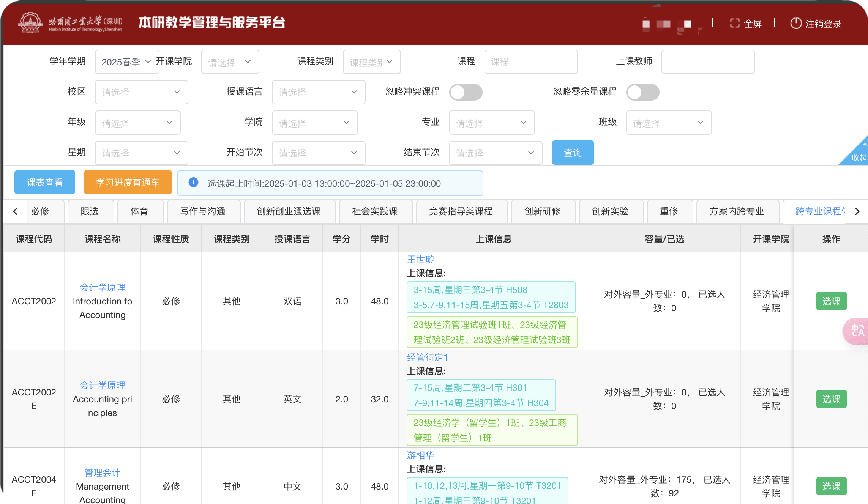Expand the 授课语言 filter dropdown
The height and width of the screenshot is (504, 868).
click(318, 92)
